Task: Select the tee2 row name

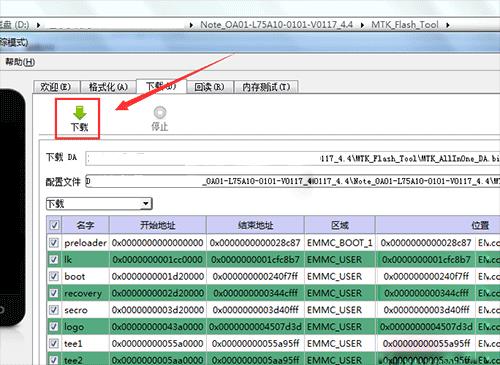Action: (73, 360)
